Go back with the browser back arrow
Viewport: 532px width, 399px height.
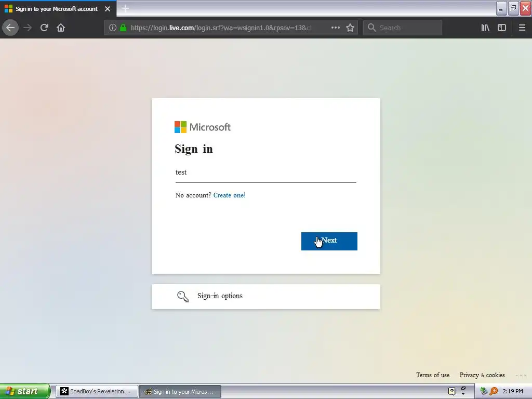pos(10,28)
